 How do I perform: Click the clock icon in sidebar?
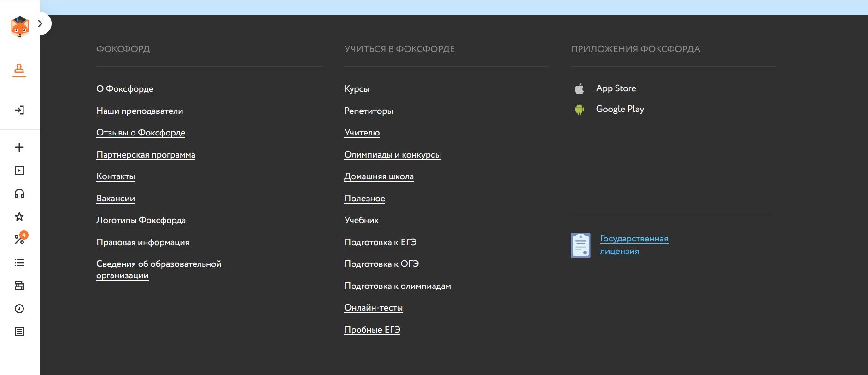point(19,309)
